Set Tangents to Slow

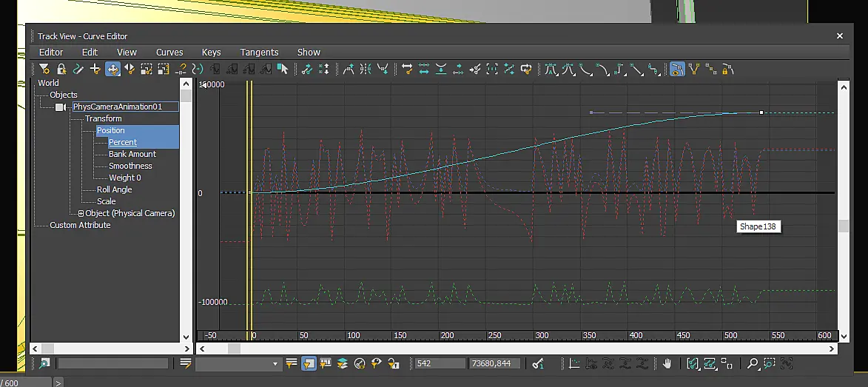(x=602, y=70)
